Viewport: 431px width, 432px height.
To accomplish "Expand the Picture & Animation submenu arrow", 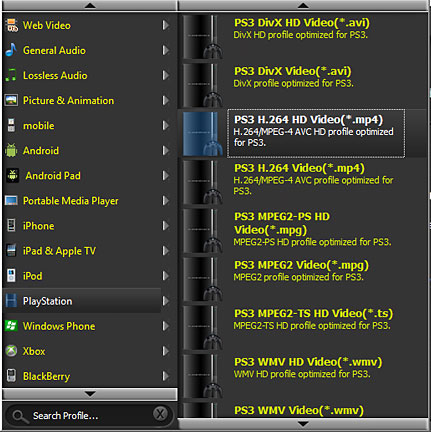I will click(x=165, y=100).
